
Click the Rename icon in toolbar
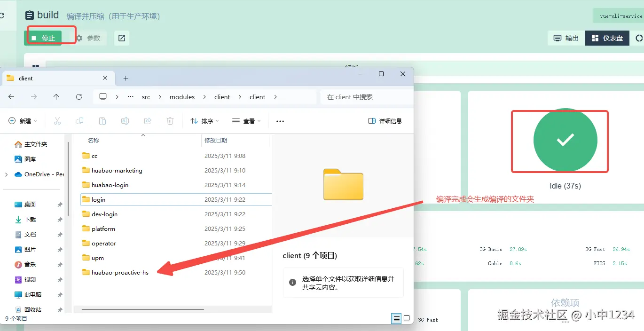(x=125, y=121)
